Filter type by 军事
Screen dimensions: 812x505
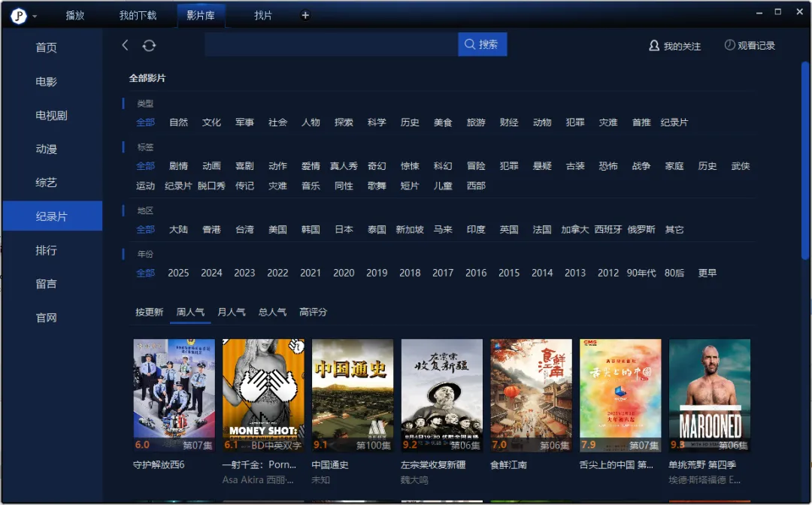point(244,122)
